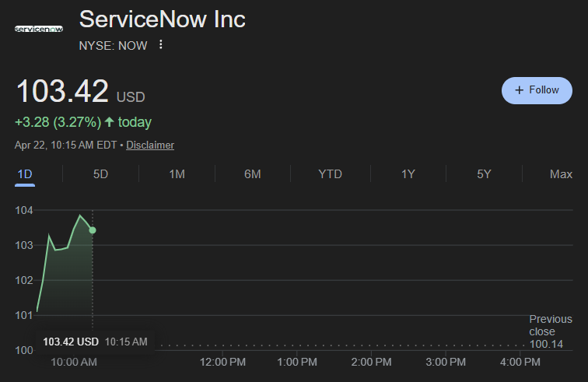Click the green current-price dot on chart
This screenshot has height=382, width=588.
[x=93, y=230]
